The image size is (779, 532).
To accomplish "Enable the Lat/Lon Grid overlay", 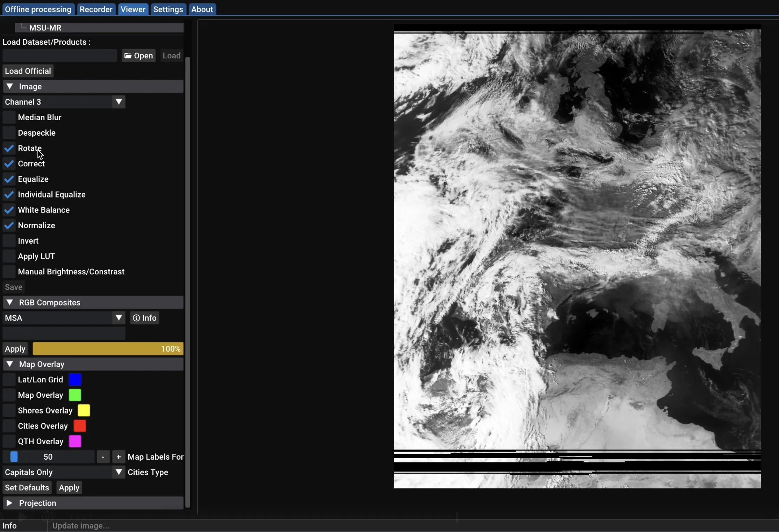I will click(9, 379).
